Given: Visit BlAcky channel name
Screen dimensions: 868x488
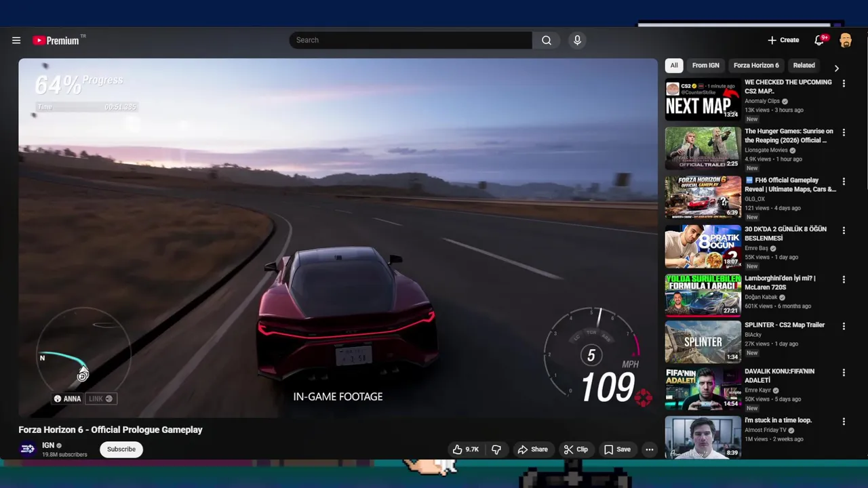Looking at the screenshot, I should tap(753, 334).
